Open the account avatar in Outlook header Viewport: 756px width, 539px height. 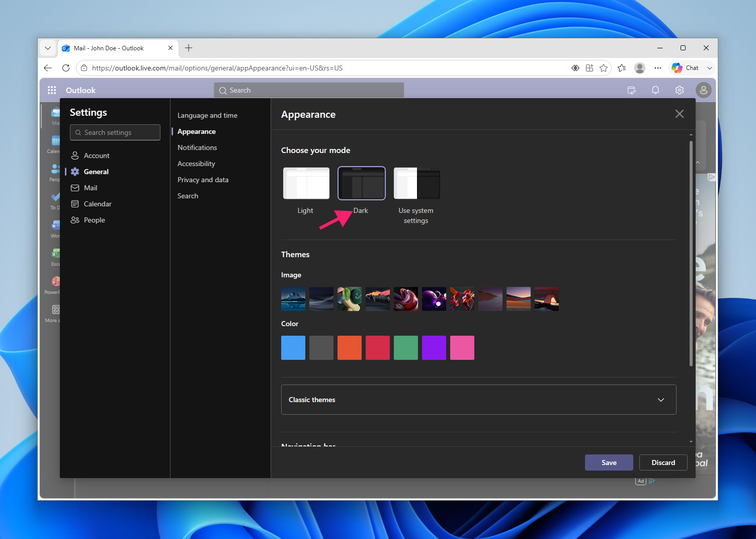[704, 90]
